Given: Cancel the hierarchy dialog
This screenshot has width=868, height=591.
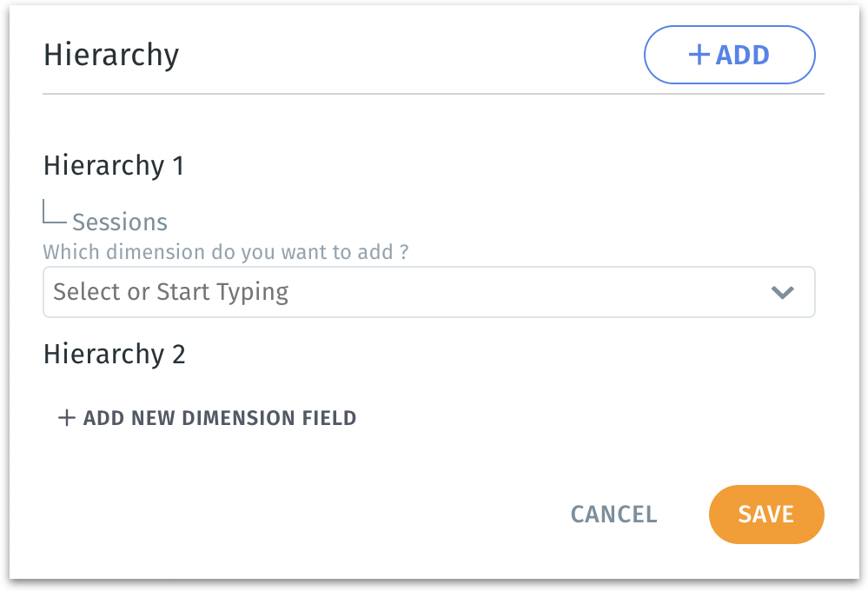Looking at the screenshot, I should pyautogui.click(x=613, y=515).
